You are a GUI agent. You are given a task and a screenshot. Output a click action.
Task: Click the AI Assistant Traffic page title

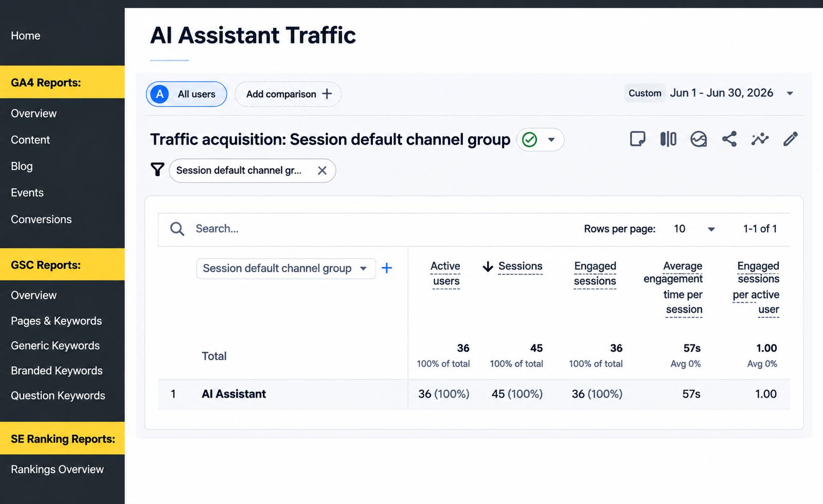tap(253, 35)
